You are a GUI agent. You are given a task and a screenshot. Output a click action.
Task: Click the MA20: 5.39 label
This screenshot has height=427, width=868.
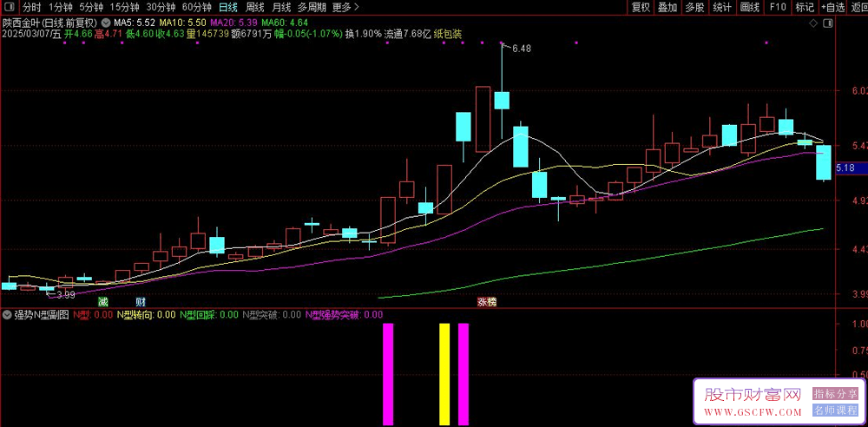[x=234, y=23]
